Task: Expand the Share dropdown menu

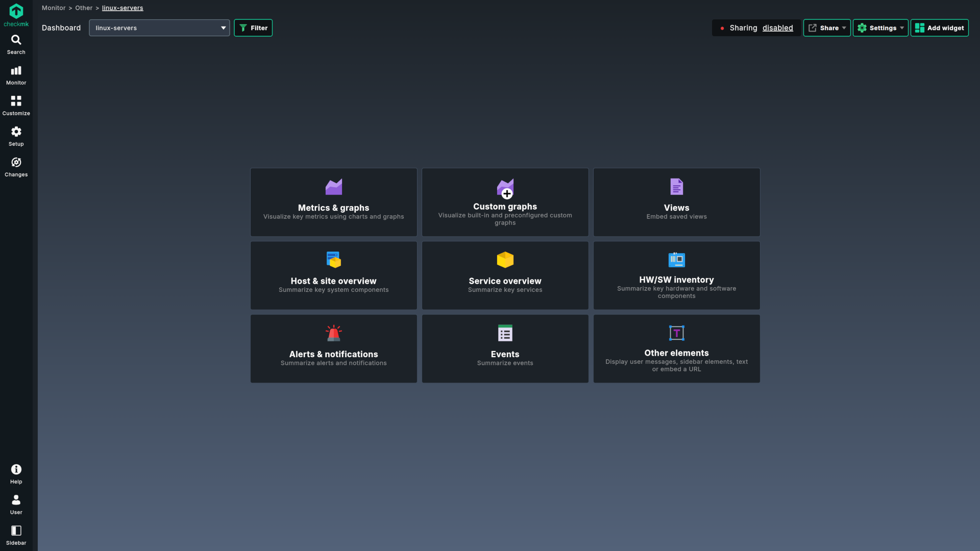Action: (827, 28)
